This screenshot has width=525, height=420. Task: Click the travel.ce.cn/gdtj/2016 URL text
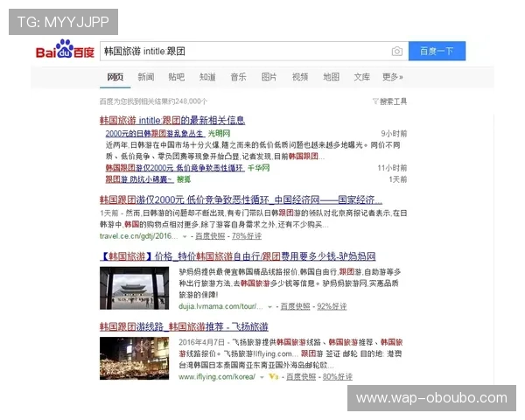point(138,236)
